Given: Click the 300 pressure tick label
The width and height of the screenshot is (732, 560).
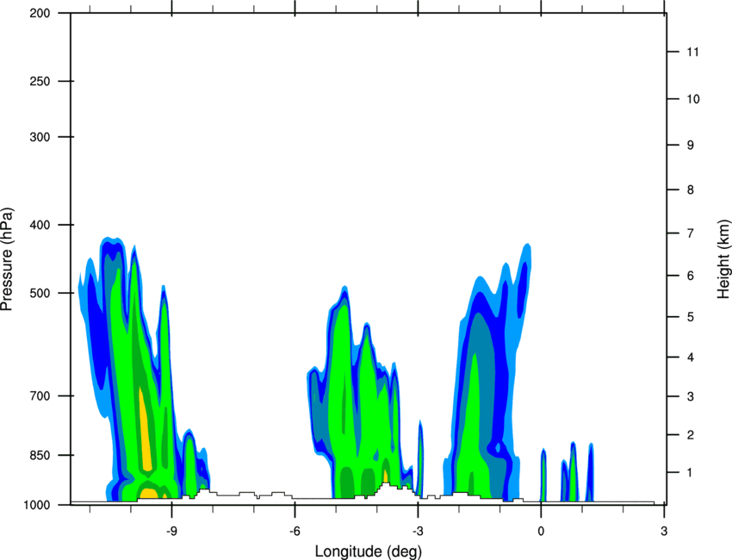Looking at the screenshot, I should point(40,137).
